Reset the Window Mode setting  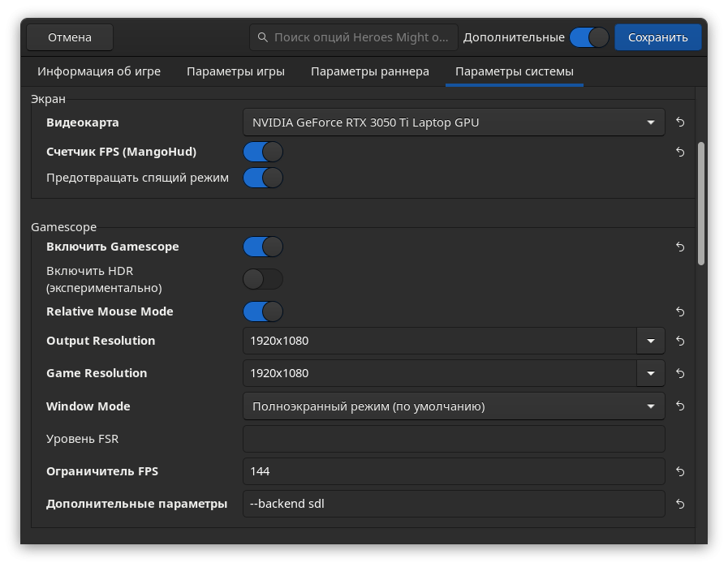tap(680, 406)
